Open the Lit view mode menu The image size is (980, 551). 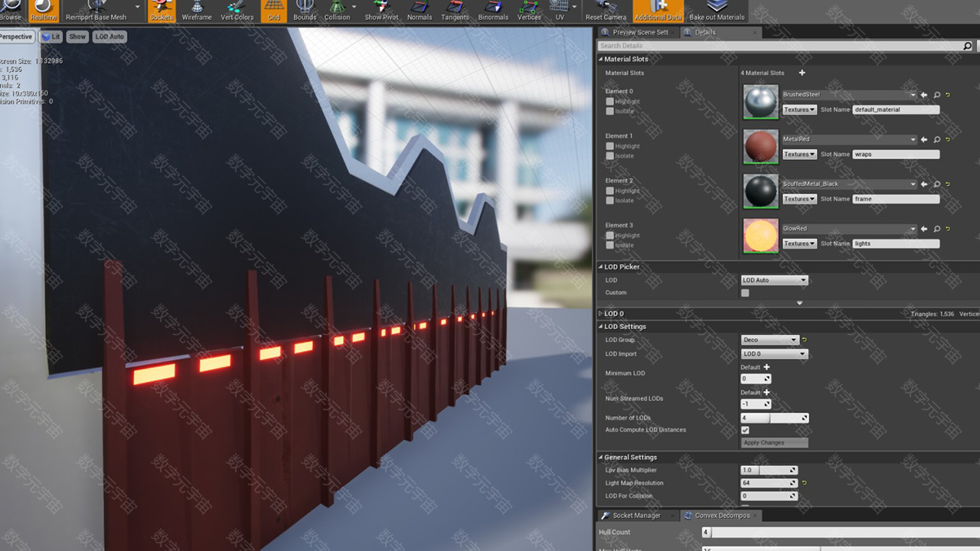point(51,37)
